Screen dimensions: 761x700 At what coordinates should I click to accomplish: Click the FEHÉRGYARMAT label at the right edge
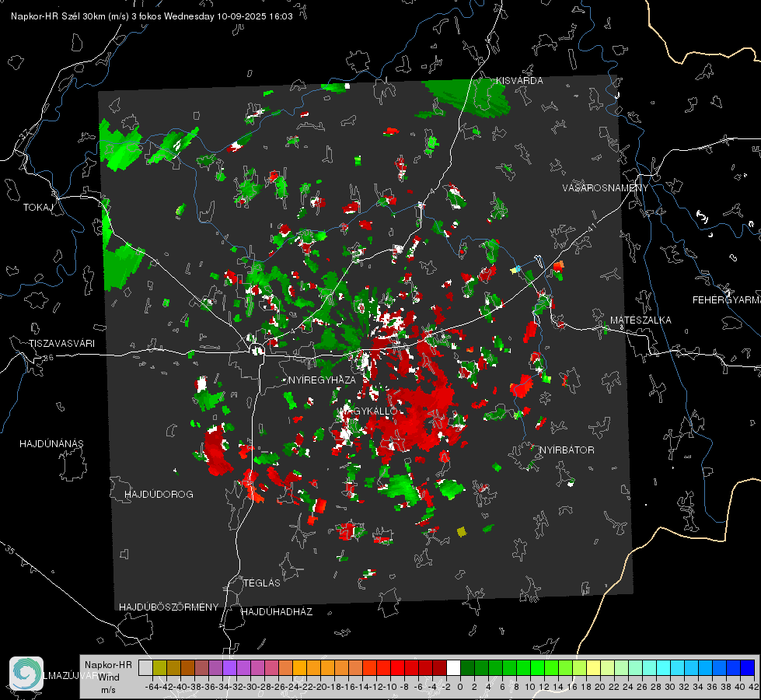pos(727,300)
